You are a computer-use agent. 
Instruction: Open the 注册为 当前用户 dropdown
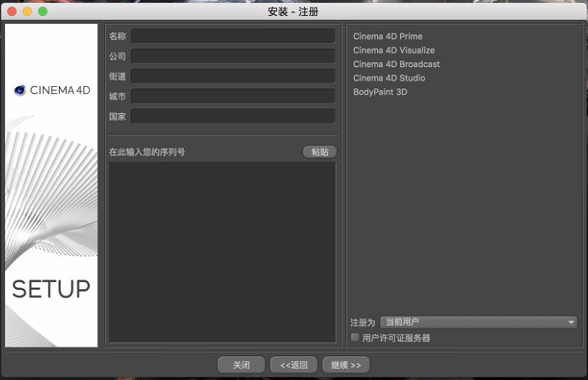(479, 322)
